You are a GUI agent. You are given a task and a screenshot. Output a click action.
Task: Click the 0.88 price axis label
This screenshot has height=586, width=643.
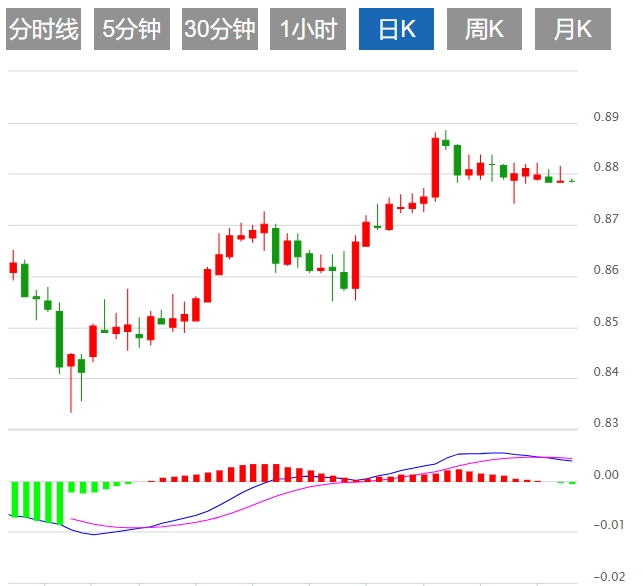[606, 167]
